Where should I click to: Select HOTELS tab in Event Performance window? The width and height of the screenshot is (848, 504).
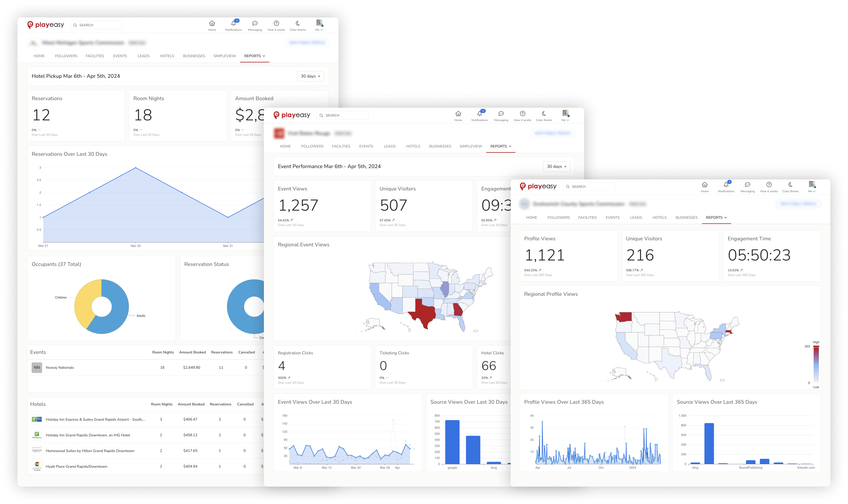(x=413, y=146)
